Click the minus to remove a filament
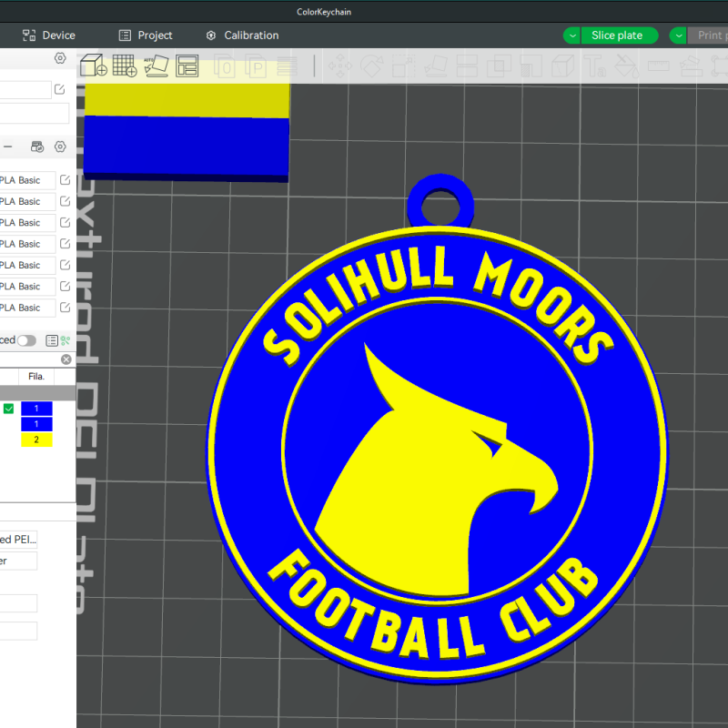Viewport: 728px width, 728px height. click(x=8, y=147)
